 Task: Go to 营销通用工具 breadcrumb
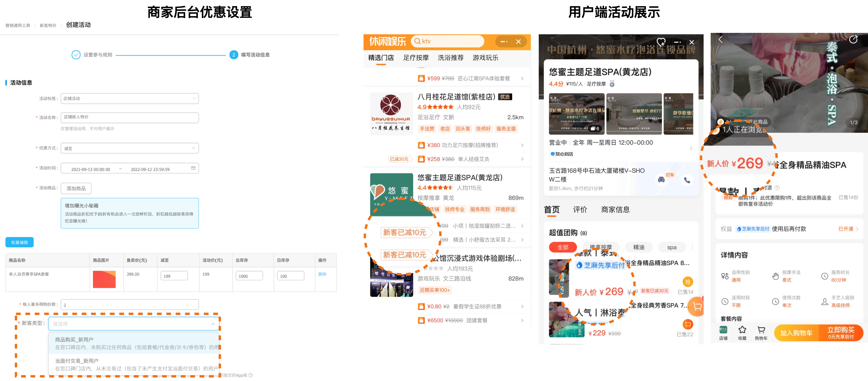coord(18,25)
